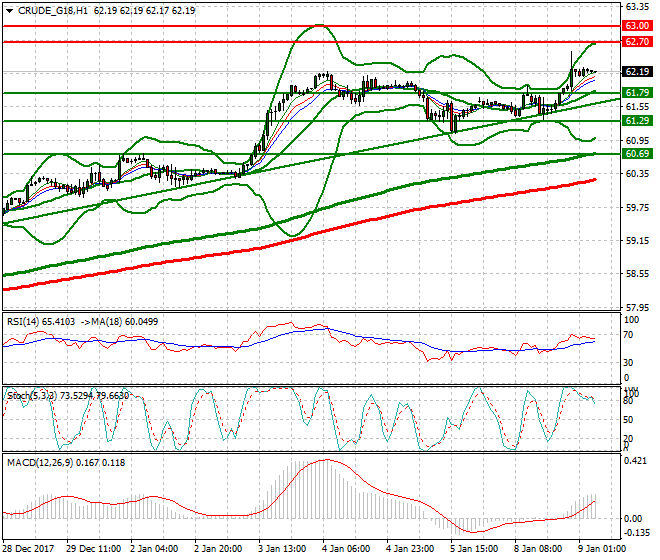Click the 4 Jan 23:00 time axis label

click(x=410, y=549)
